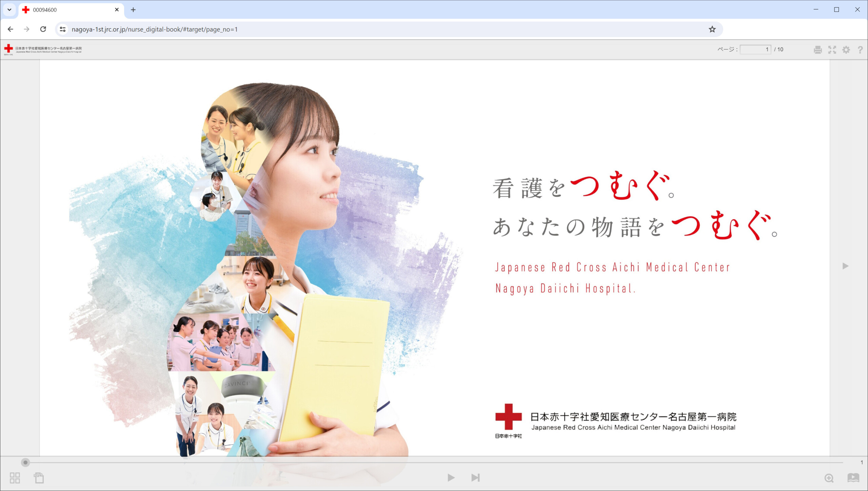Click the page progress slider track
Image resolution: width=868 pixels, height=491 pixels.
click(x=434, y=462)
